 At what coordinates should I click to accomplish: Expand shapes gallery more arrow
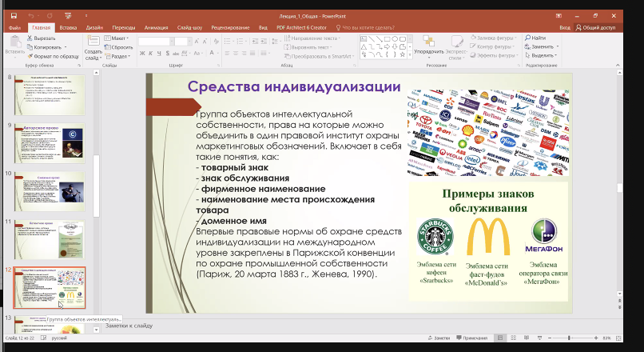409,55
